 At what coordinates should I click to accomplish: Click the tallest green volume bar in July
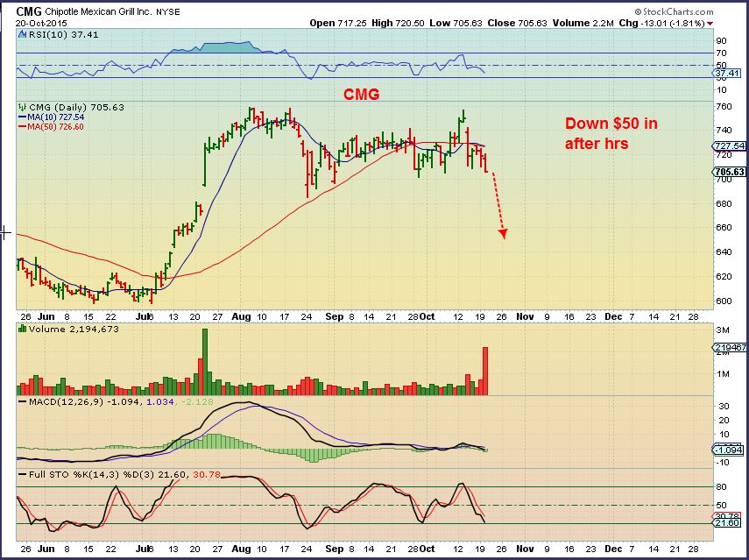pyautogui.click(x=205, y=362)
